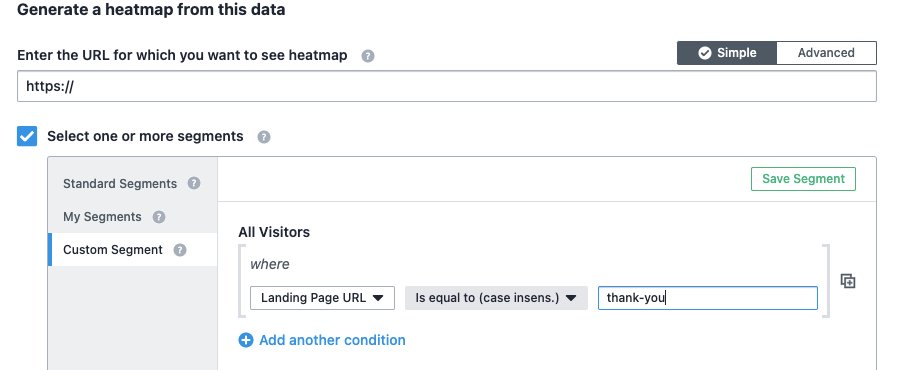This screenshot has width=897, height=370.
Task: Select Simple mode toggle
Action: pyautogui.click(x=727, y=53)
